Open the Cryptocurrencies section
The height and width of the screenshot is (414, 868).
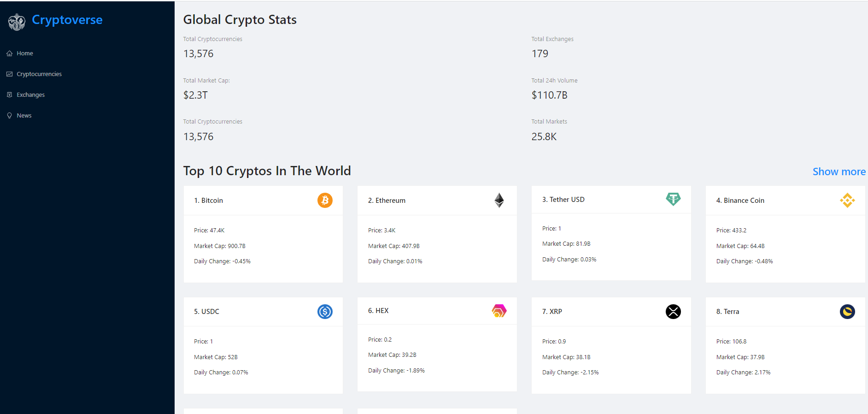[x=39, y=74]
